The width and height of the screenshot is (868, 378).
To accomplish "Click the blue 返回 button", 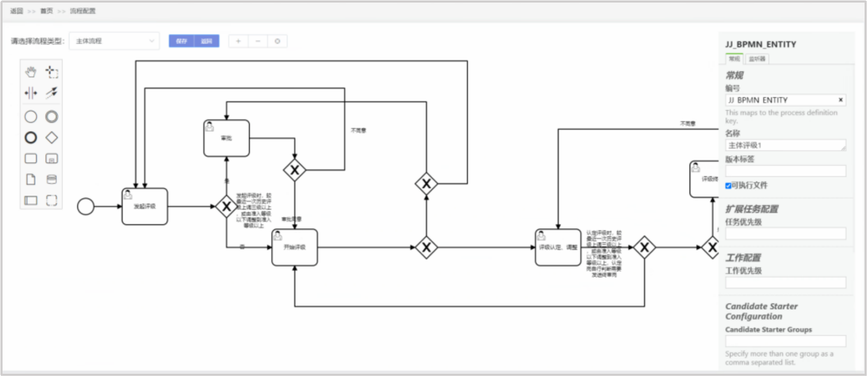I will (206, 41).
